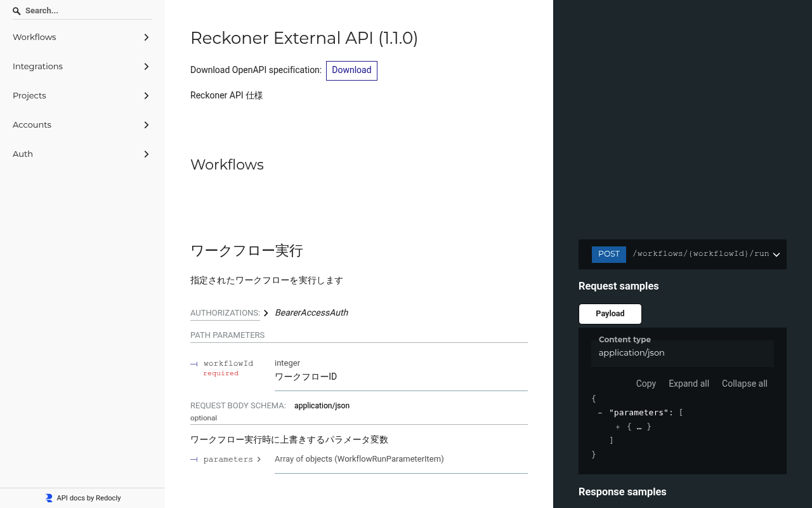Click the AUTHORIZATIONS label
The width and height of the screenshot is (812, 508).
pos(225,313)
